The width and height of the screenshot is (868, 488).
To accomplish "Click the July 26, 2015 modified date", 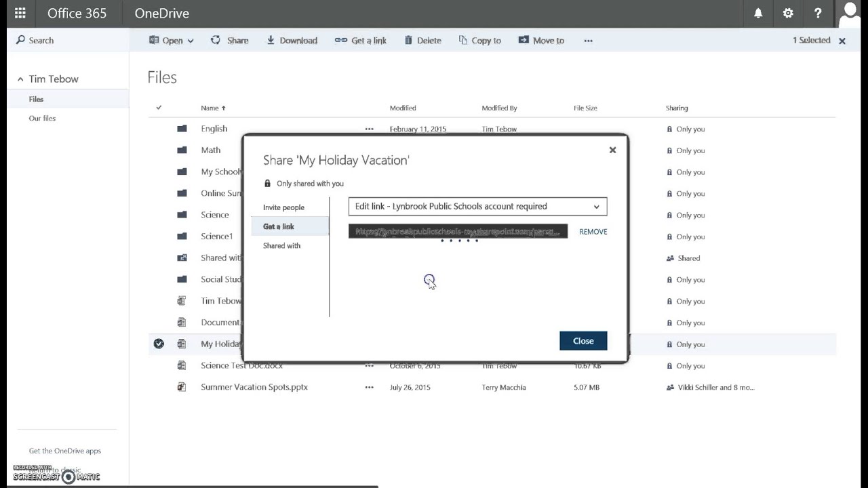I will click(410, 387).
